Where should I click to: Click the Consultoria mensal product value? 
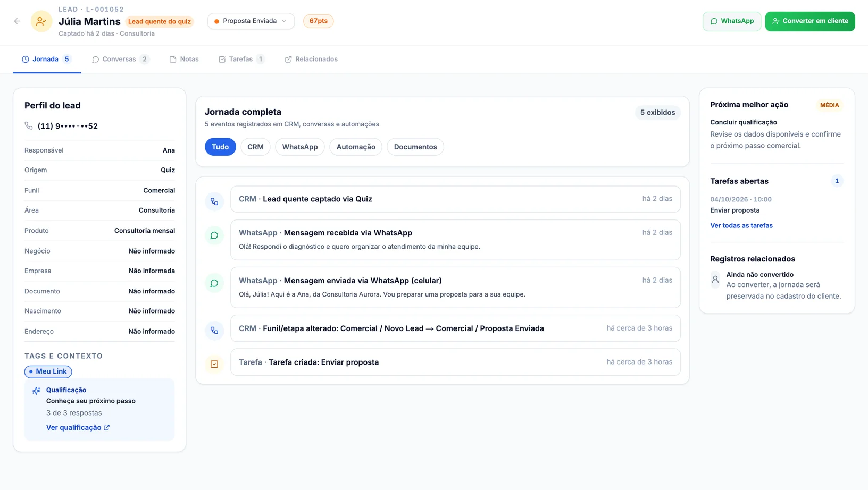click(x=145, y=231)
